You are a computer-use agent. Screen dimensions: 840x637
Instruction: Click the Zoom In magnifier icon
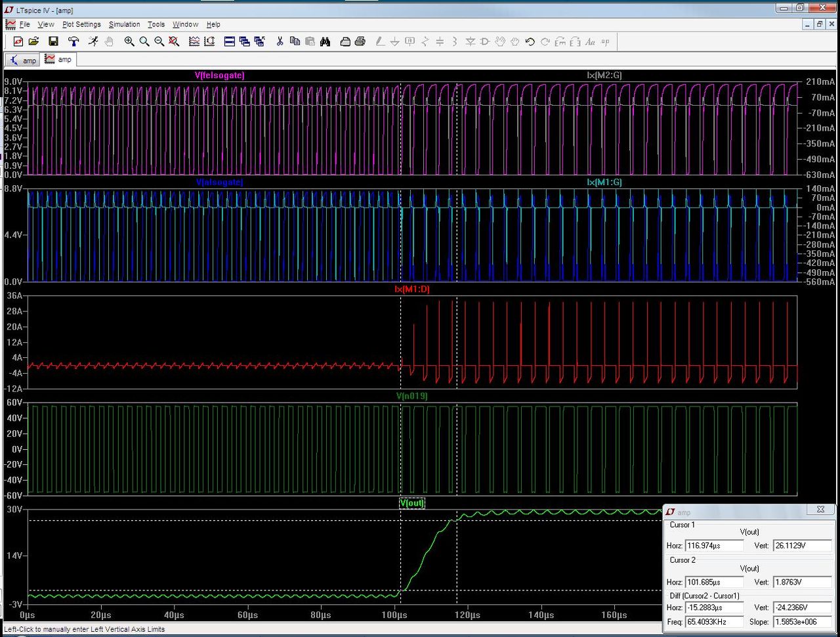129,41
